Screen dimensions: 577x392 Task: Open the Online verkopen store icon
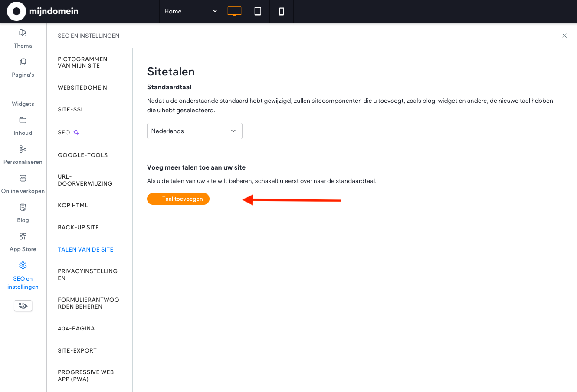(23, 178)
